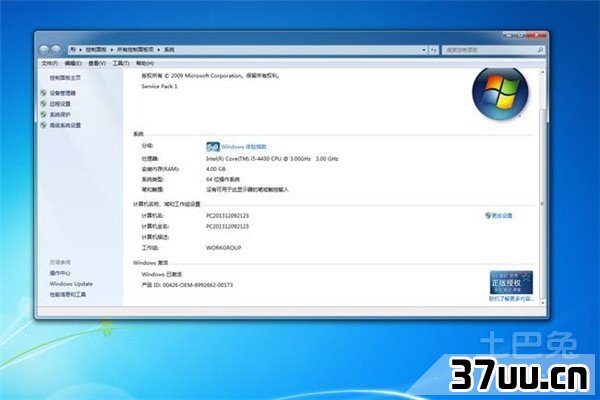The image size is (600, 400).
Task: Click 所有控制面板项 in the address breadcrumb
Action: 135,50
